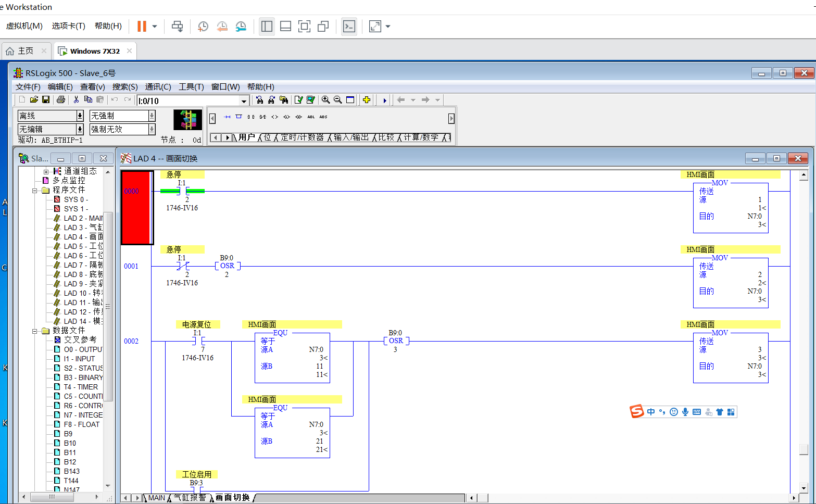Toggle the VMware console view button
Image resolution: width=816 pixels, height=504 pixels.
(349, 27)
